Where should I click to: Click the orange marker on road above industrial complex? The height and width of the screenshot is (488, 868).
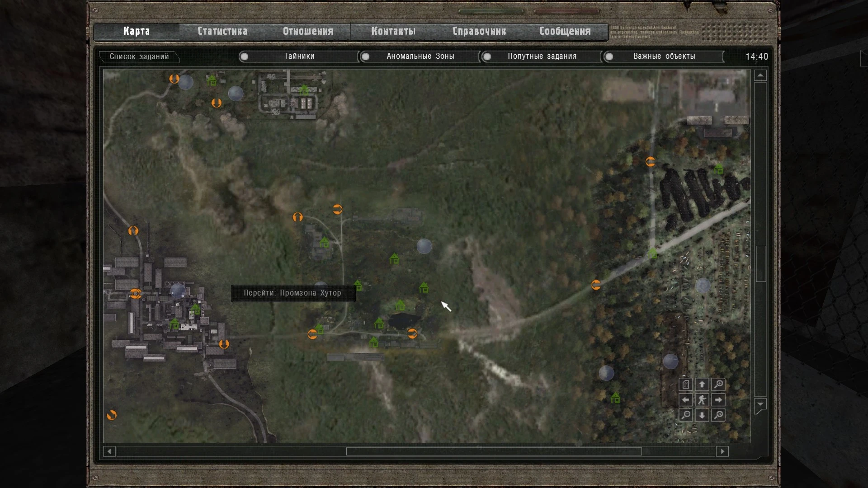[133, 231]
